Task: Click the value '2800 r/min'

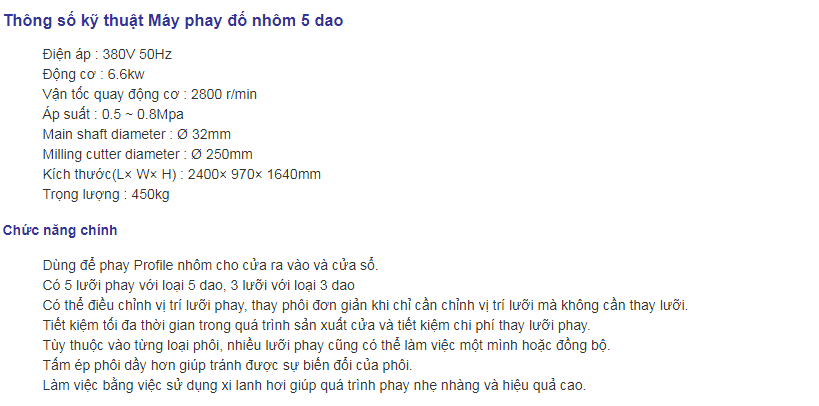Action: click(x=224, y=95)
